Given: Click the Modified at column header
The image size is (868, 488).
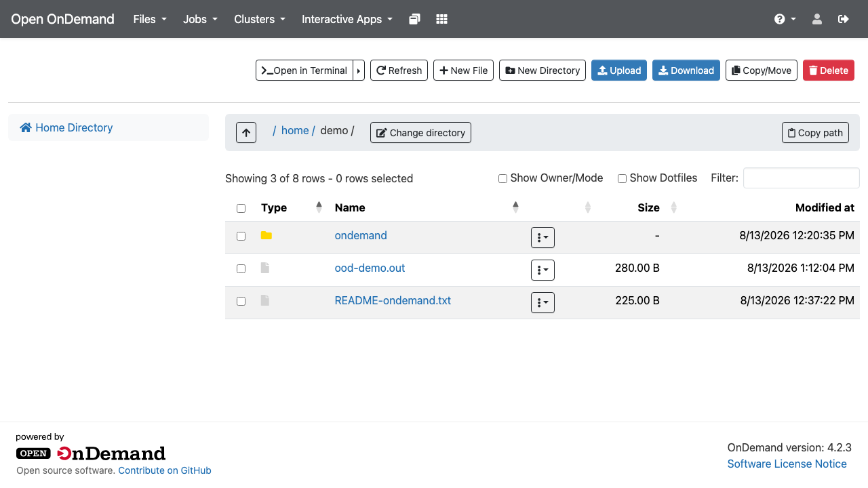Looking at the screenshot, I should click(825, 208).
